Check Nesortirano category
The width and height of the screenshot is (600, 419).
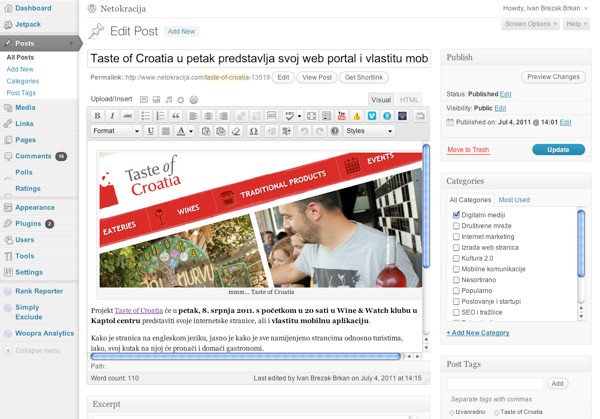pos(456,280)
